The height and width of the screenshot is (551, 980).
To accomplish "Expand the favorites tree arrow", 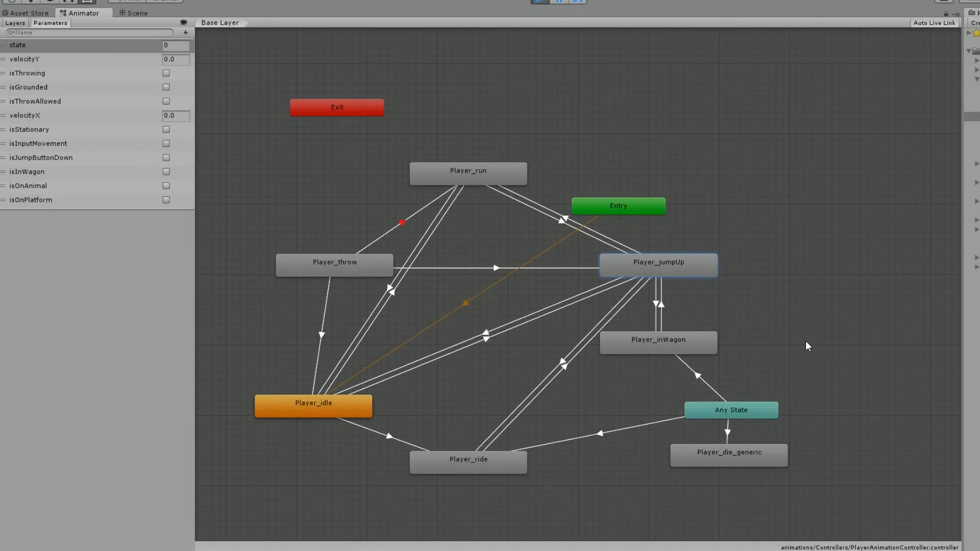I will pos(969,33).
